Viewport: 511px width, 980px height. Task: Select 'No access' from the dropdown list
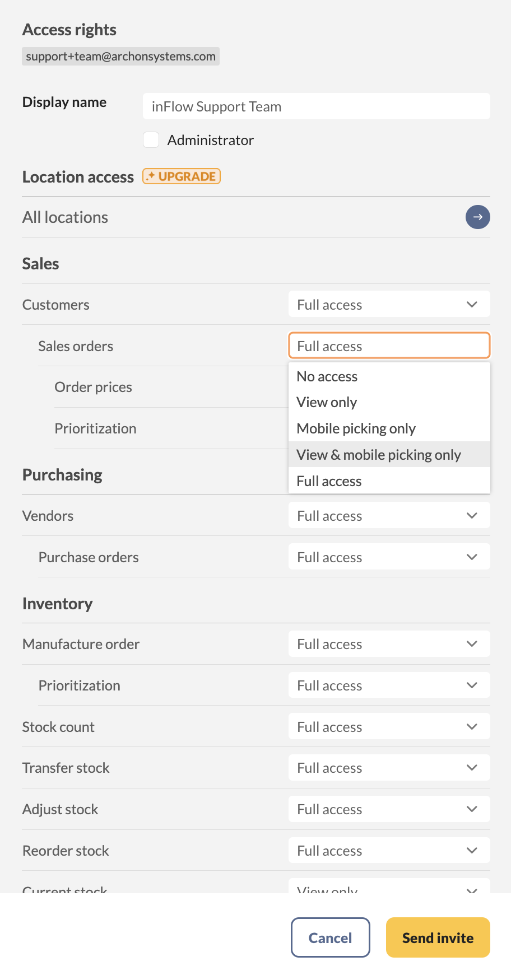(x=327, y=376)
